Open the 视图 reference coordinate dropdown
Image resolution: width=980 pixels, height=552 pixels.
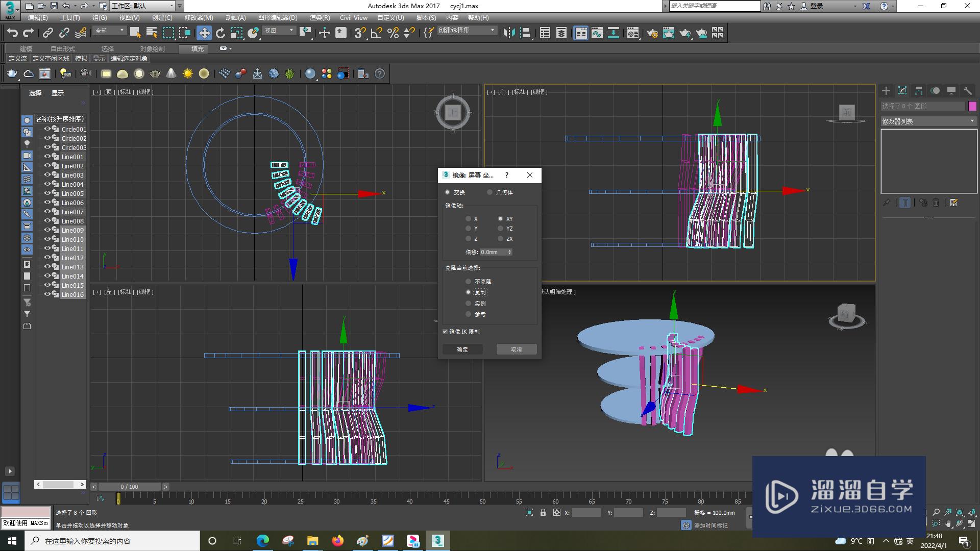[279, 31]
